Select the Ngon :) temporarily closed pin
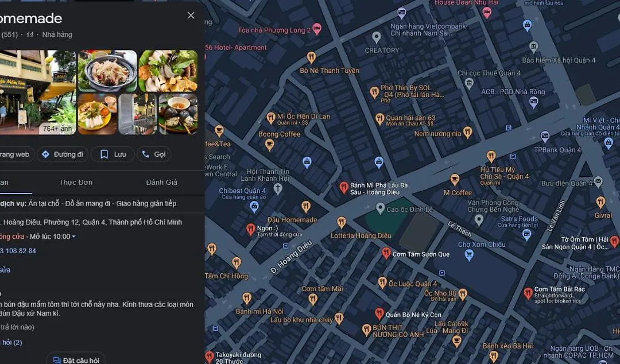Image resolution: width=620 pixels, height=364 pixels. [251, 229]
